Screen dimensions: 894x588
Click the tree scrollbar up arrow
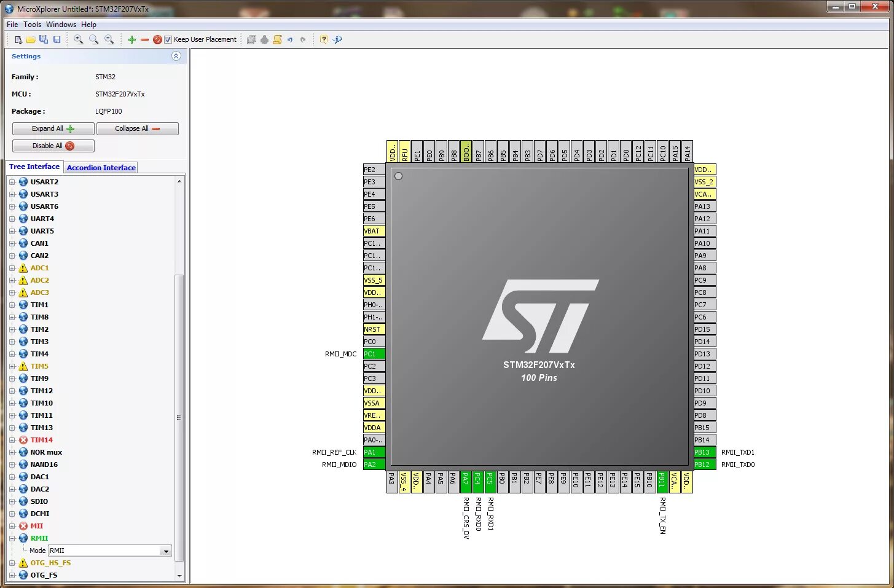[x=179, y=181]
